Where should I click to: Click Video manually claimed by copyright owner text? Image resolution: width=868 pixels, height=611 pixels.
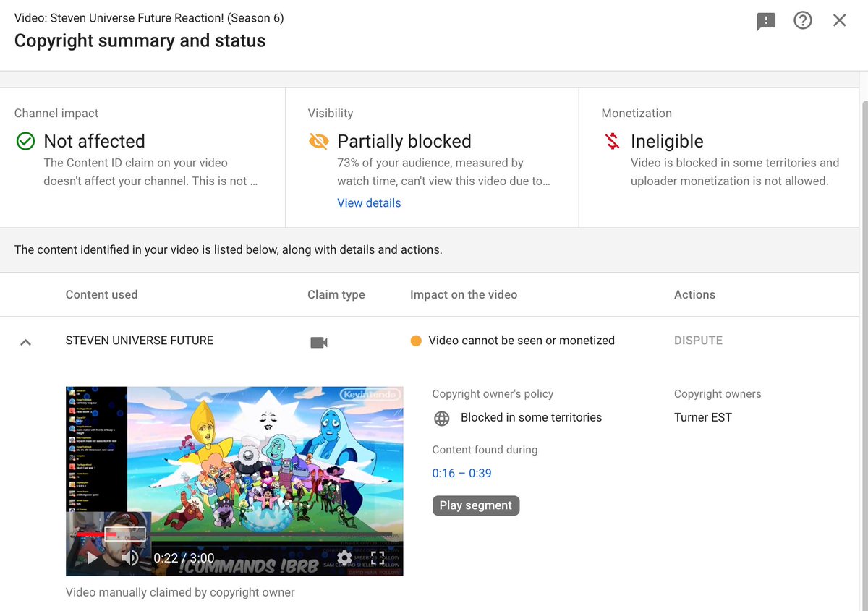[x=180, y=592]
